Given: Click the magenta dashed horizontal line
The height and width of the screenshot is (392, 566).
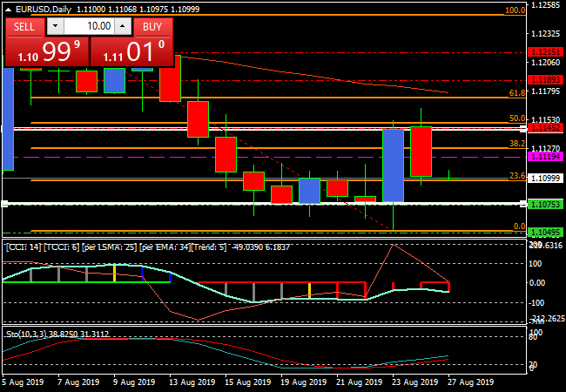Looking at the screenshot, I should click(264, 157).
